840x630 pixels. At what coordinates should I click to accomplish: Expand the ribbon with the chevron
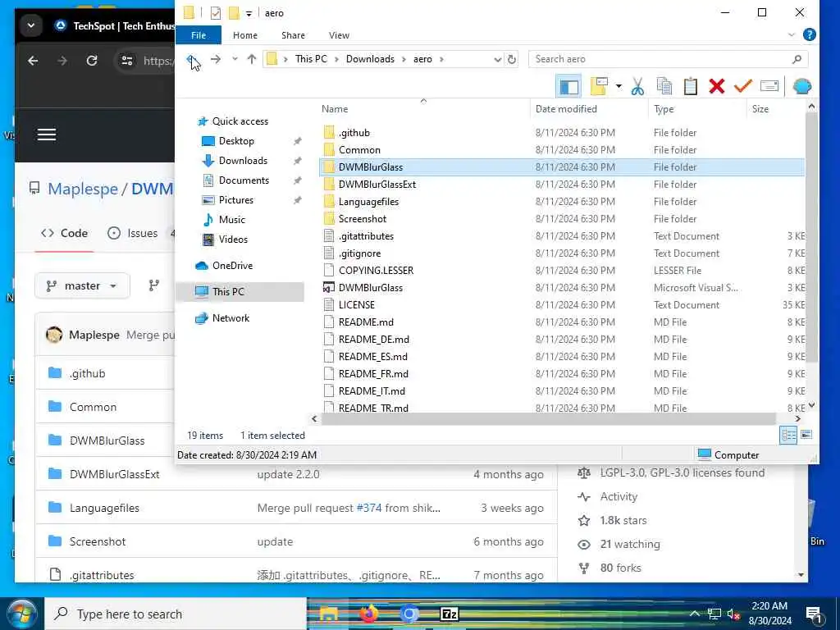[792, 34]
